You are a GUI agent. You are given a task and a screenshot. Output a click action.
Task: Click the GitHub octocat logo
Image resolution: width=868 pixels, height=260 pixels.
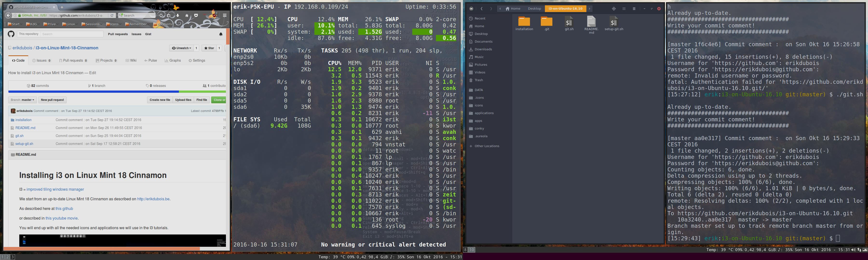click(11, 34)
